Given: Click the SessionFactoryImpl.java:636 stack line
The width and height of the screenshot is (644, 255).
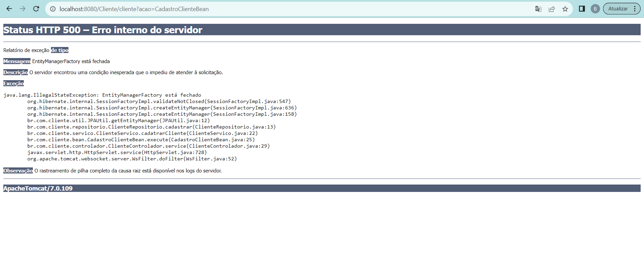Looking at the screenshot, I should click(162, 108).
